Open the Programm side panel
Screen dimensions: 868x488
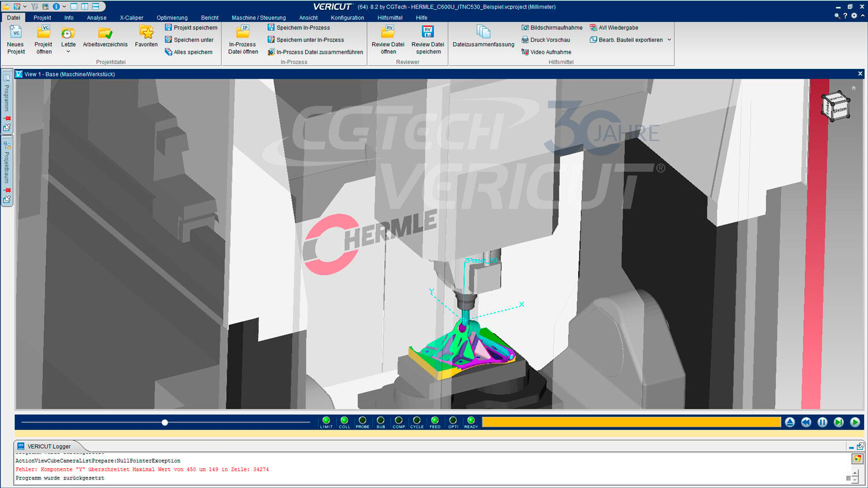[7, 97]
